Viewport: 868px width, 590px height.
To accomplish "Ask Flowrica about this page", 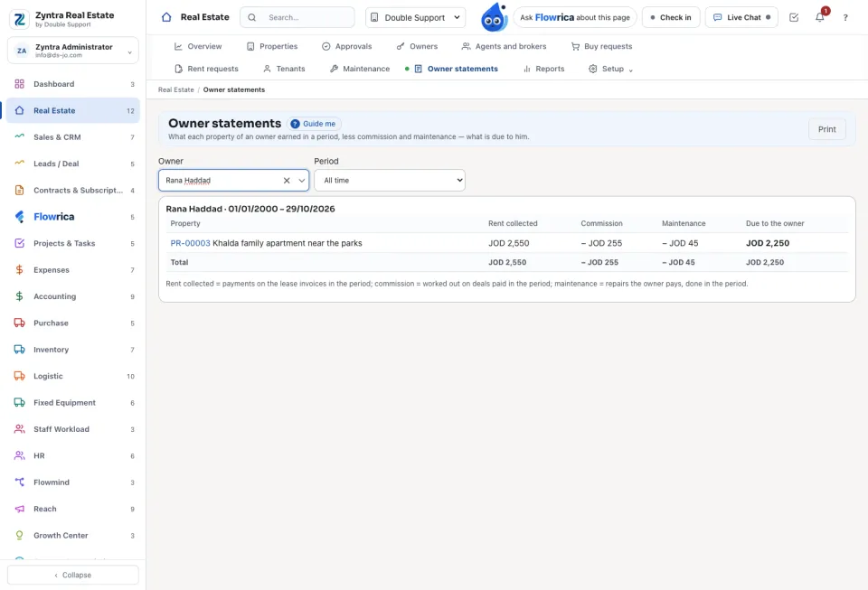I will coord(575,18).
